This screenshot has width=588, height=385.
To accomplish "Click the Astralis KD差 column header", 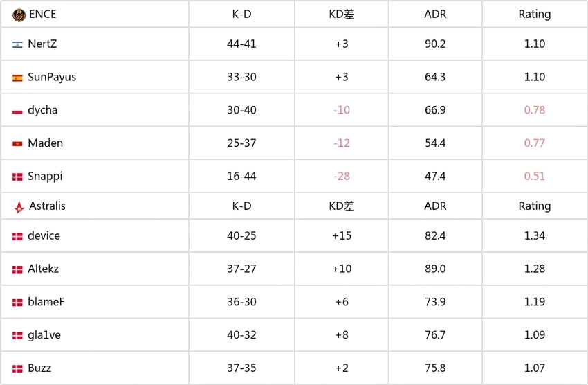I will 341,206.
